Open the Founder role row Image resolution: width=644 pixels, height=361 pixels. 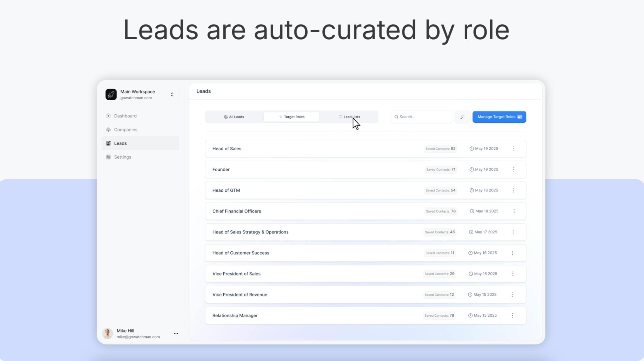[366, 170]
